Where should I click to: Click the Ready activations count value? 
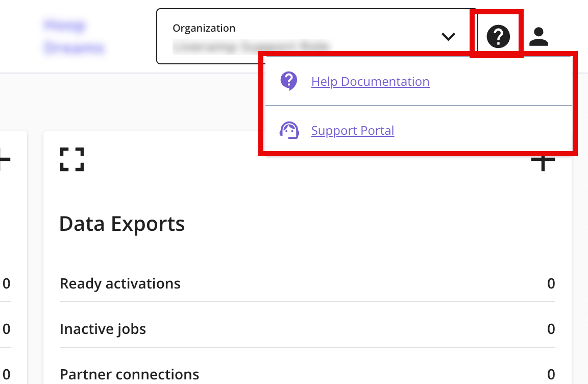(551, 283)
